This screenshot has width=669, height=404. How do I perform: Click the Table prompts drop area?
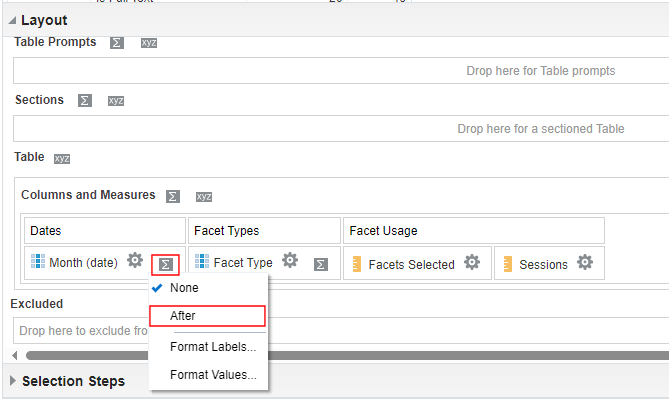click(341, 71)
